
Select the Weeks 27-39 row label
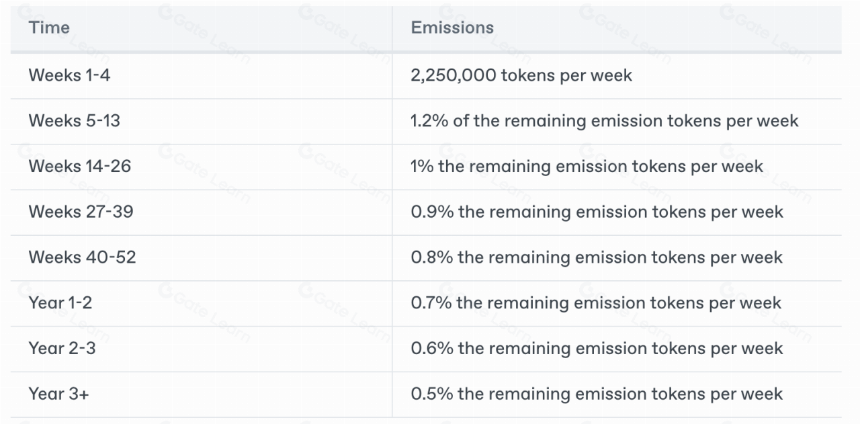pos(81,212)
